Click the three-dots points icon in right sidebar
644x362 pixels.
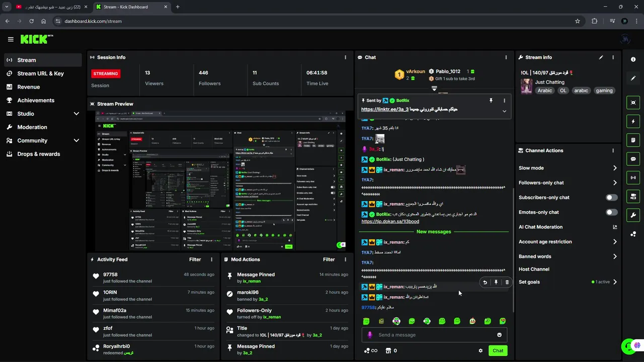pos(633,234)
